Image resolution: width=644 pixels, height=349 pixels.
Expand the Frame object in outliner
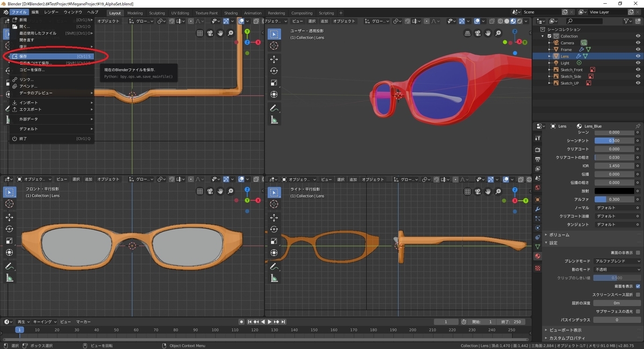click(550, 50)
